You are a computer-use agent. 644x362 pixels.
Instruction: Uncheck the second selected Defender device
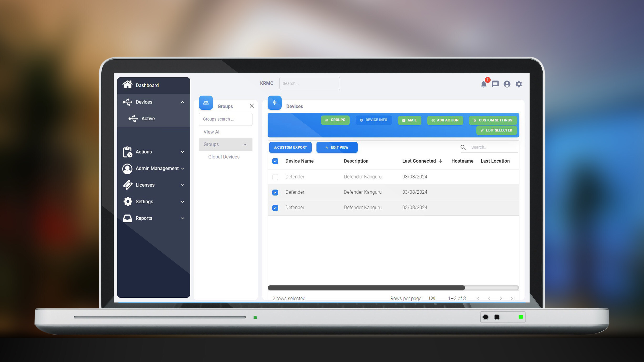275,208
